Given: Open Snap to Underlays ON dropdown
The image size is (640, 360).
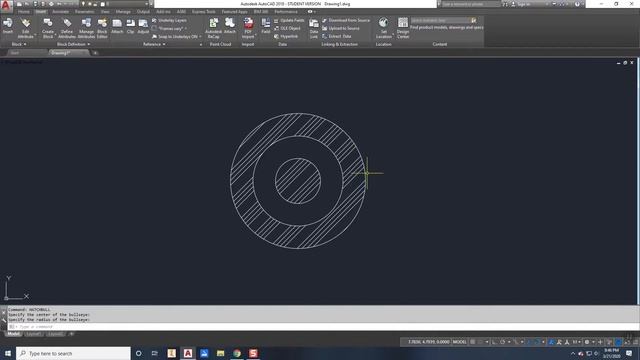Looking at the screenshot, I should tap(177, 36).
